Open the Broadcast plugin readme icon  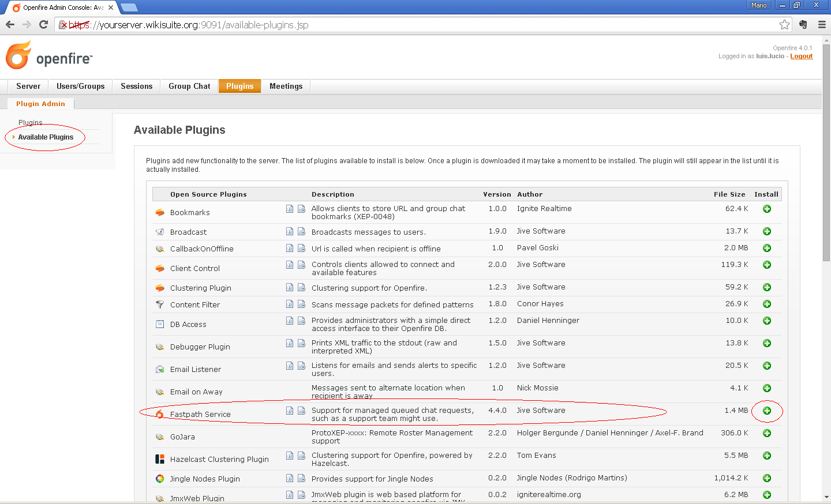(x=290, y=231)
